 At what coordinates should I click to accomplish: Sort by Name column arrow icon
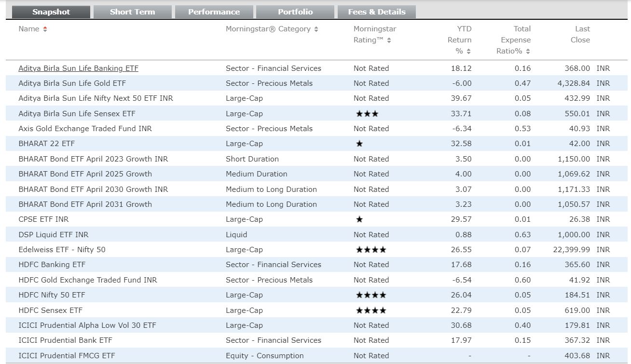(x=45, y=29)
